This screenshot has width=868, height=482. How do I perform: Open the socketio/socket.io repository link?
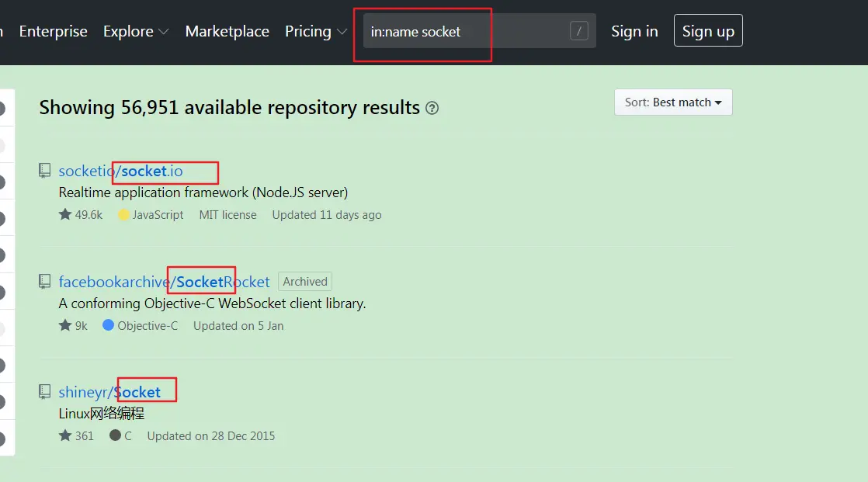pyautogui.click(x=120, y=171)
